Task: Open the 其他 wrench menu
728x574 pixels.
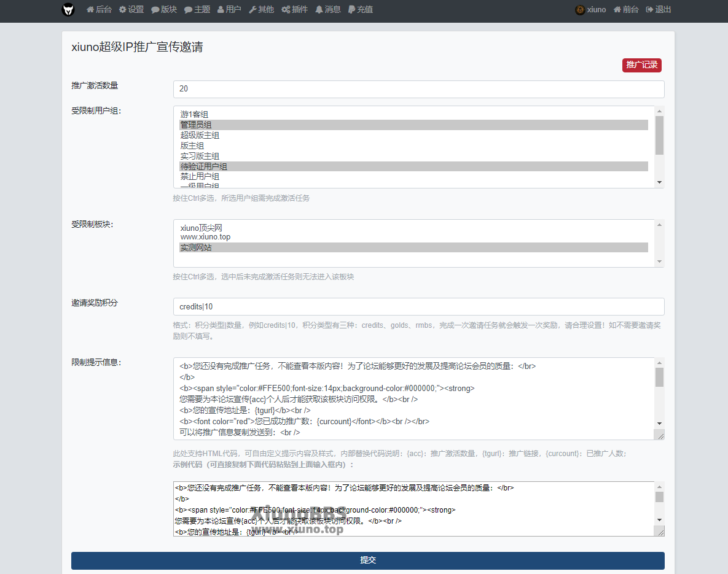Action: tap(261, 10)
